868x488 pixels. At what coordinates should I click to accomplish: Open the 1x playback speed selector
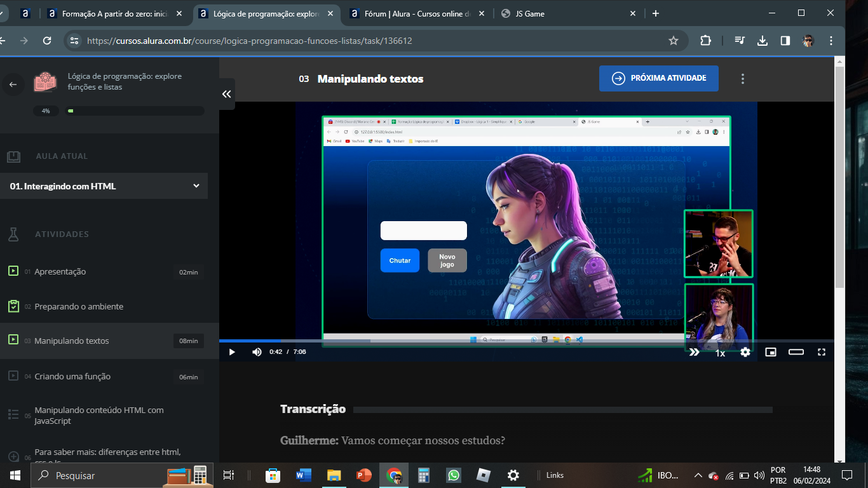tap(720, 353)
